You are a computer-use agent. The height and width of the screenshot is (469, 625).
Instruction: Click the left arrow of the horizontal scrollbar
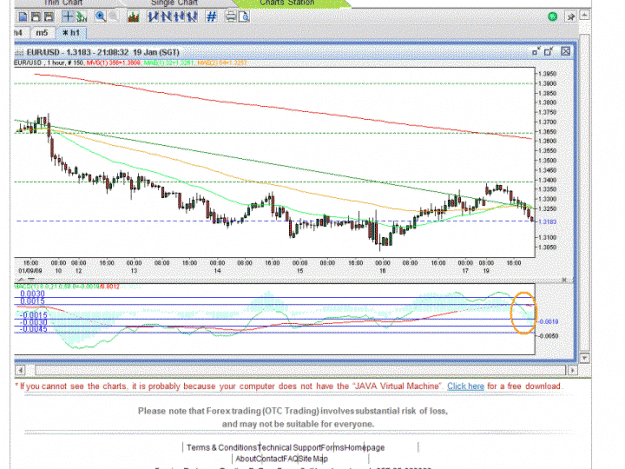pyautogui.click(x=20, y=370)
